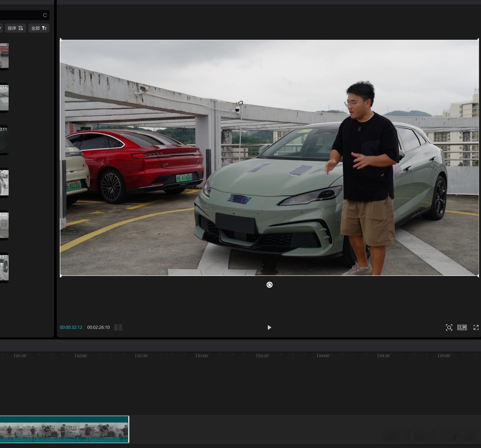Select the media thumbnail with duration 0:12
This screenshot has height=448, width=481.
[4, 98]
